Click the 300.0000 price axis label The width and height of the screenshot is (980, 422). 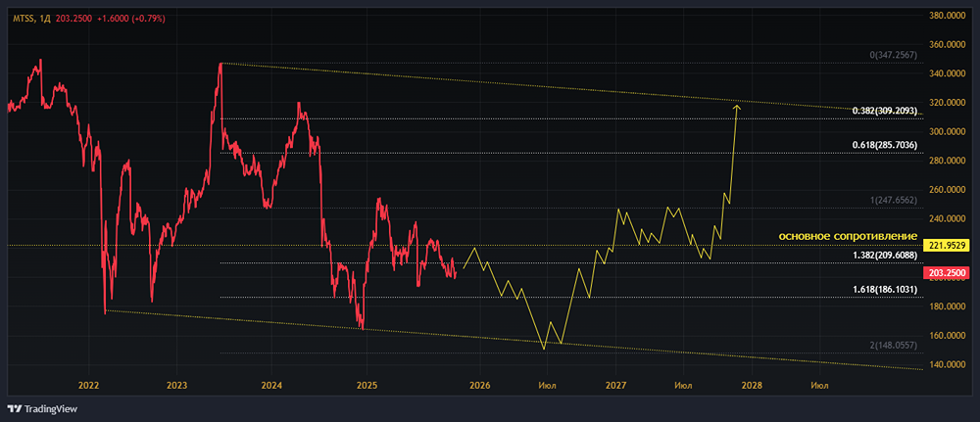click(947, 132)
